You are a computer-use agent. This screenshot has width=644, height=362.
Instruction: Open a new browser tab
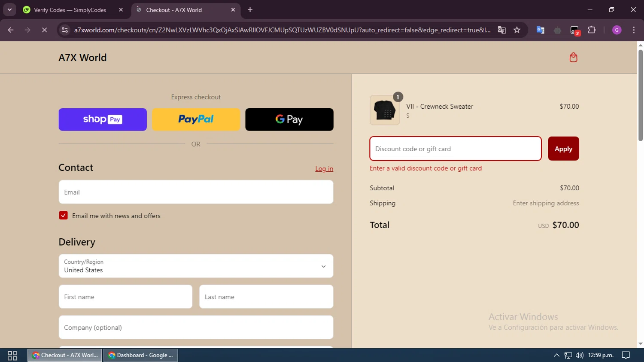[250, 10]
